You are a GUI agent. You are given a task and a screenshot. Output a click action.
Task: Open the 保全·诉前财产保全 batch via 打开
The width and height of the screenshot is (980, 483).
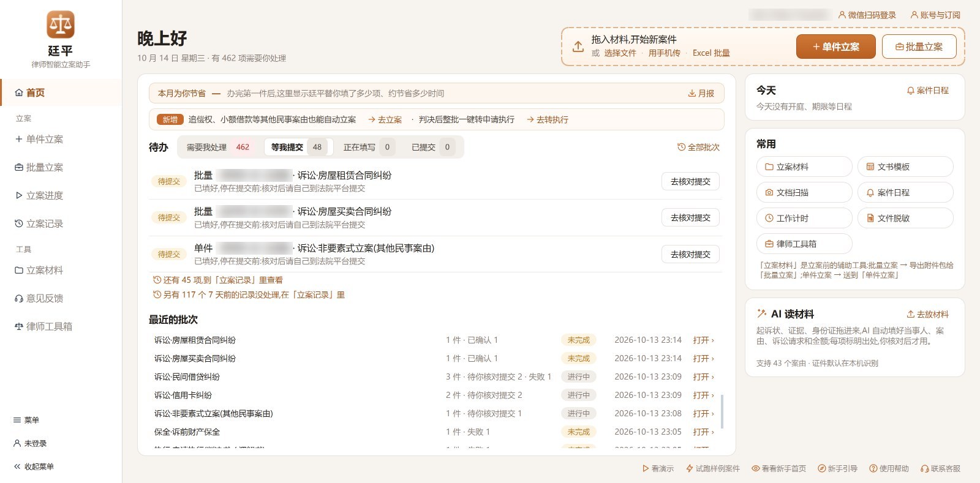[703, 432]
